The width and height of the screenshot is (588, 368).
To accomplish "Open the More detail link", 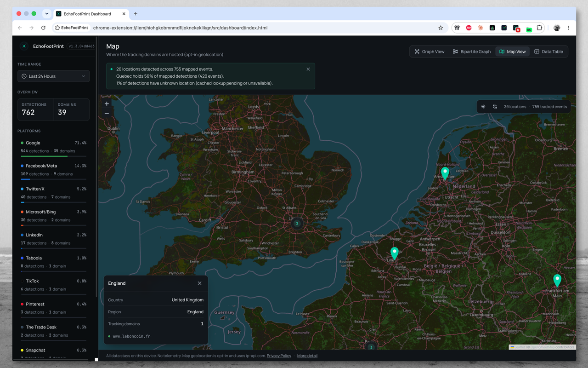I will pos(307,356).
